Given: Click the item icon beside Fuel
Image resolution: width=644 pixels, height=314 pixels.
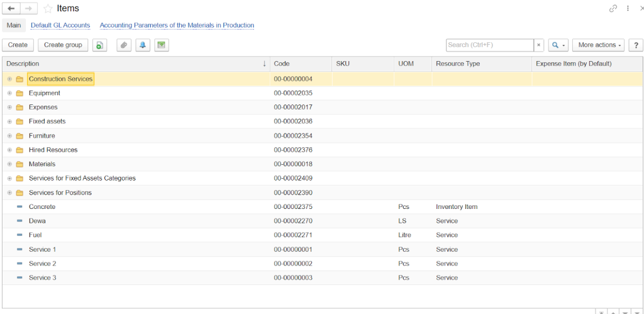Looking at the screenshot, I should [x=19, y=235].
